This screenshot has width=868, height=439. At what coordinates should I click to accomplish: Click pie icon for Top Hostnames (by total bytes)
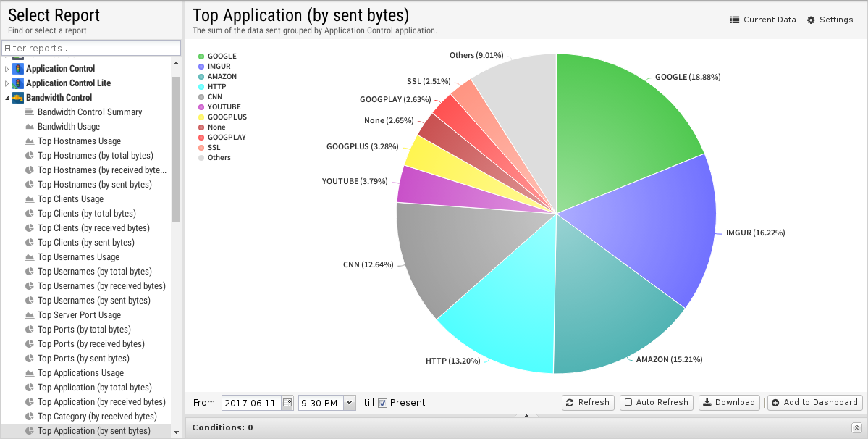[x=30, y=156]
